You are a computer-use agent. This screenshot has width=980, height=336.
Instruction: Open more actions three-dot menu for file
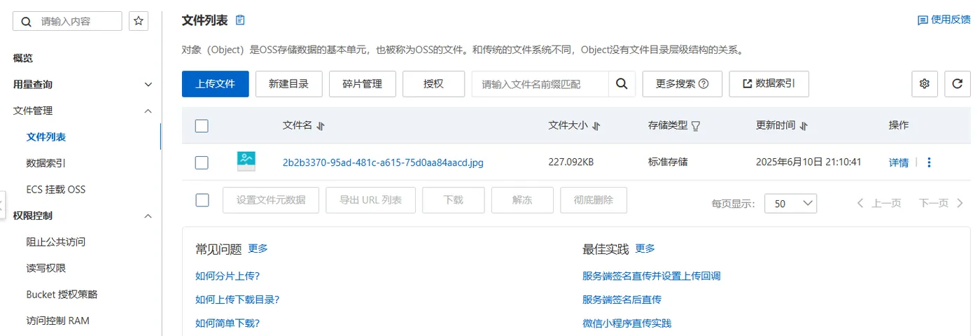coord(929,162)
